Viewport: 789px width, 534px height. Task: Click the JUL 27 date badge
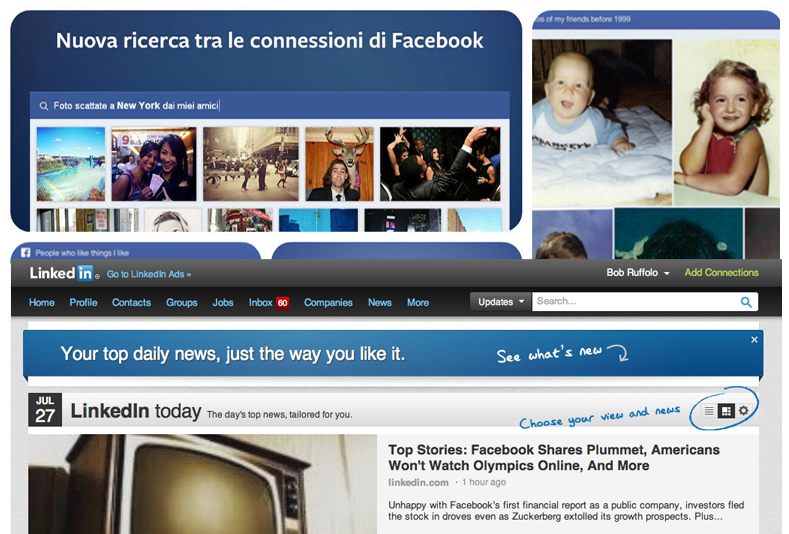coord(45,410)
